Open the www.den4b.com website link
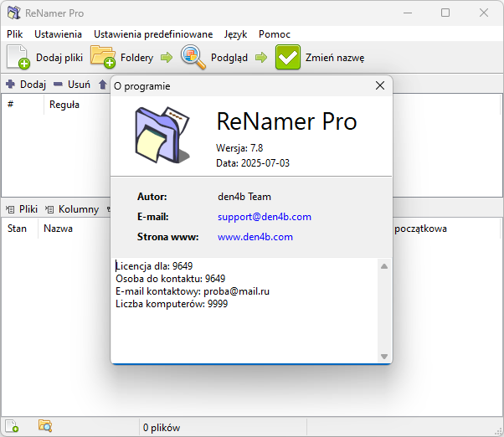The image size is (504, 437). pos(255,237)
